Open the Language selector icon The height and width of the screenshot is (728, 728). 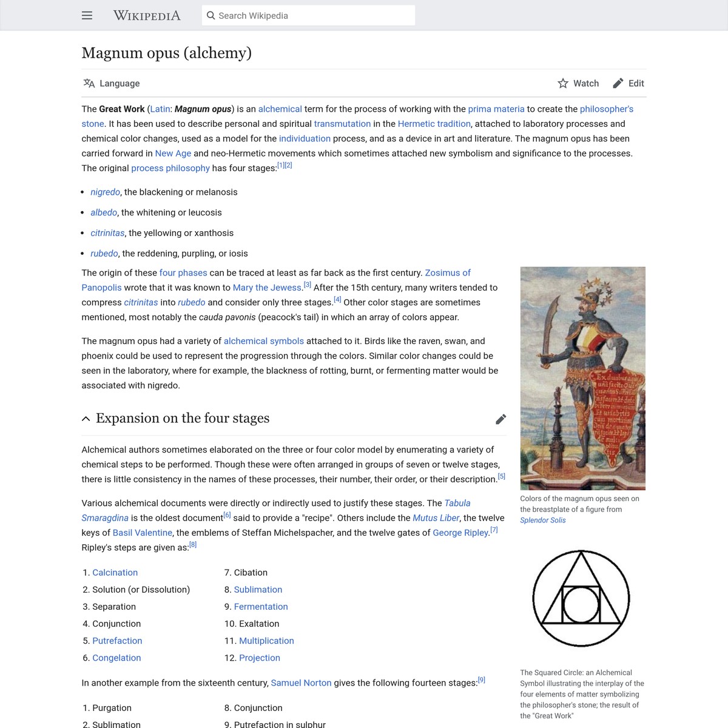(90, 83)
